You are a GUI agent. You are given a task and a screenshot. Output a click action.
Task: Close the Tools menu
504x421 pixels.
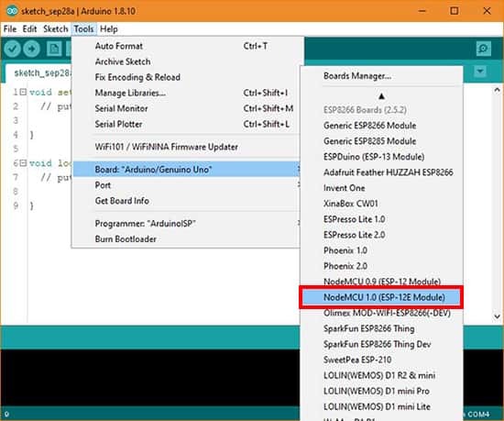[84, 29]
